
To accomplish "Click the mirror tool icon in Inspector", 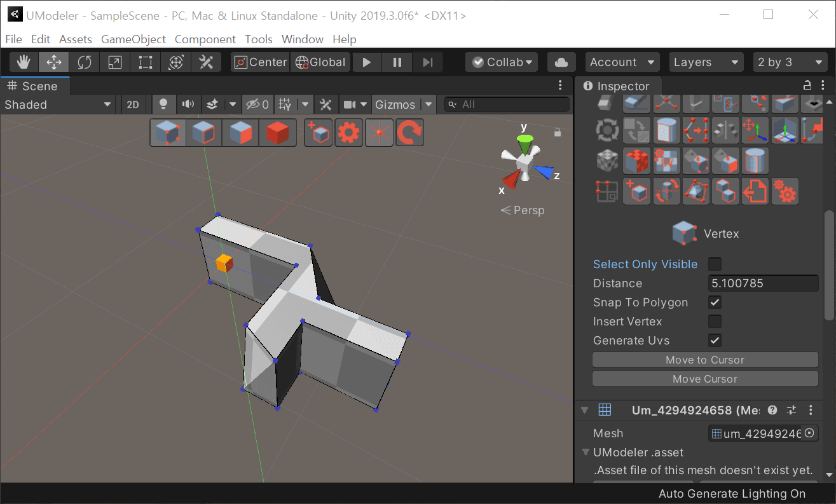I will [726, 130].
